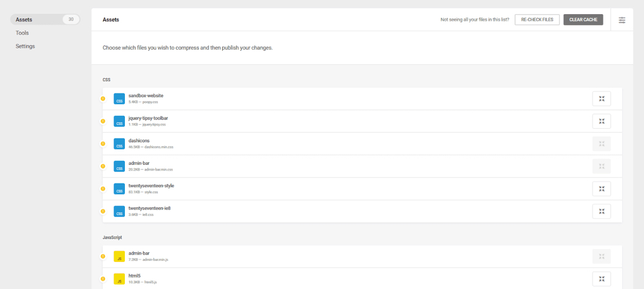This screenshot has height=289, width=644.
Task: Click the JS file icon for admin-bar
Action: point(119,256)
